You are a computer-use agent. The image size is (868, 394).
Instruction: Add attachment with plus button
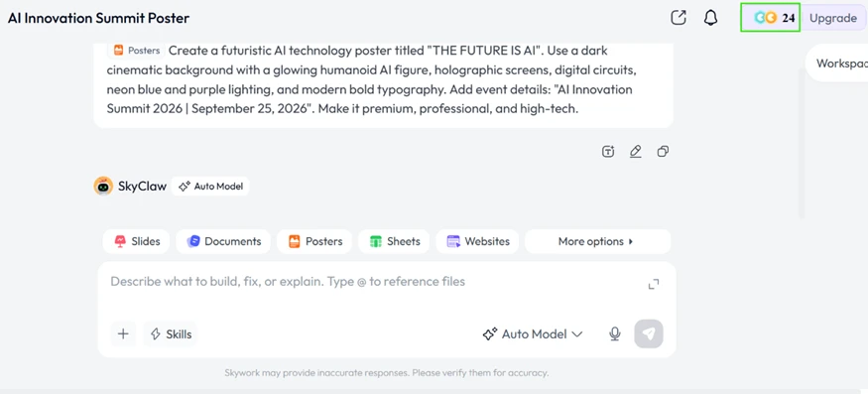coord(123,333)
